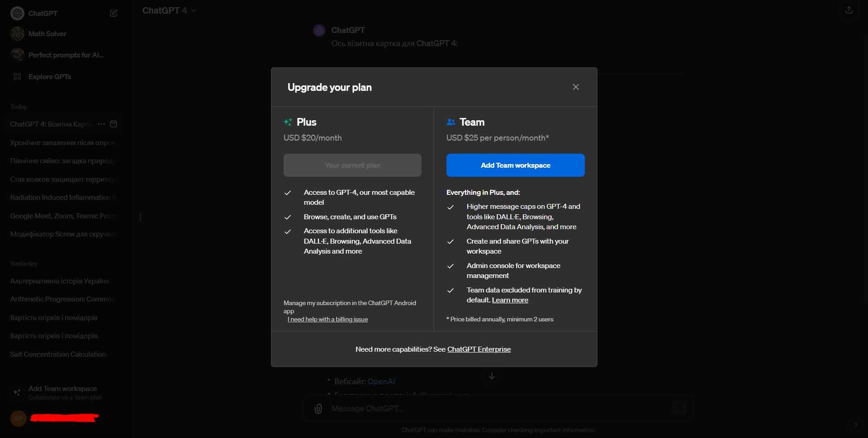Click the scroll-to-bottom arrow button
The image size is (868, 438).
492,376
